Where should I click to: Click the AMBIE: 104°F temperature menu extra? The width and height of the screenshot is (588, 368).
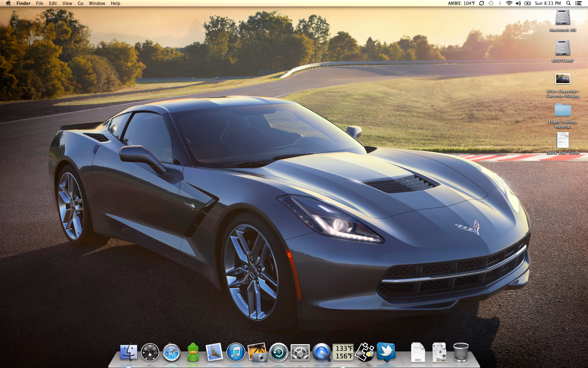coord(461,3)
